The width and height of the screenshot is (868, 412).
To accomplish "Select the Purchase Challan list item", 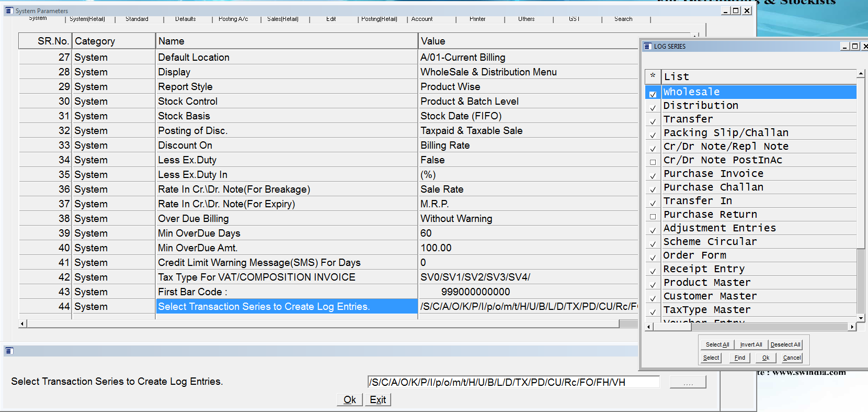I will click(759, 187).
